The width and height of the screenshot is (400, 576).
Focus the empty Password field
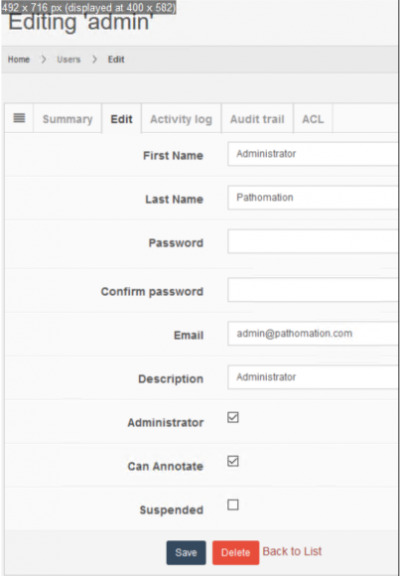pos(313,241)
